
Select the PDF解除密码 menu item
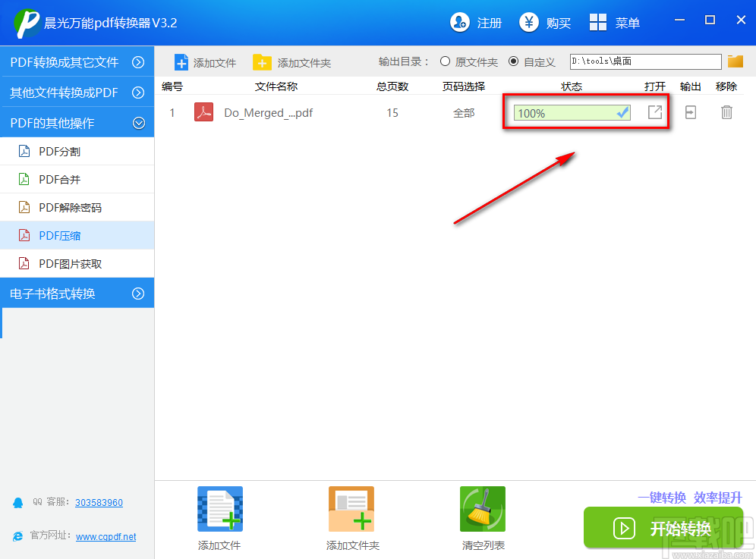(77, 207)
